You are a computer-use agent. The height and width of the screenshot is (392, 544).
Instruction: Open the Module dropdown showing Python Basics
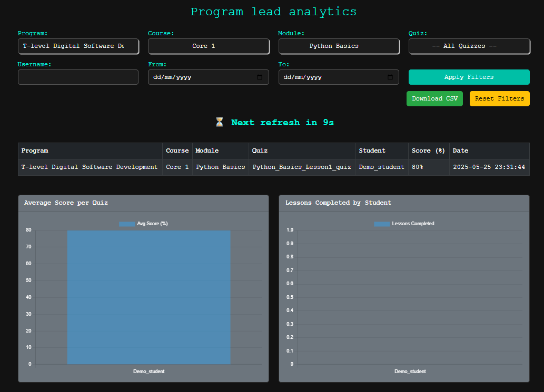click(x=339, y=46)
